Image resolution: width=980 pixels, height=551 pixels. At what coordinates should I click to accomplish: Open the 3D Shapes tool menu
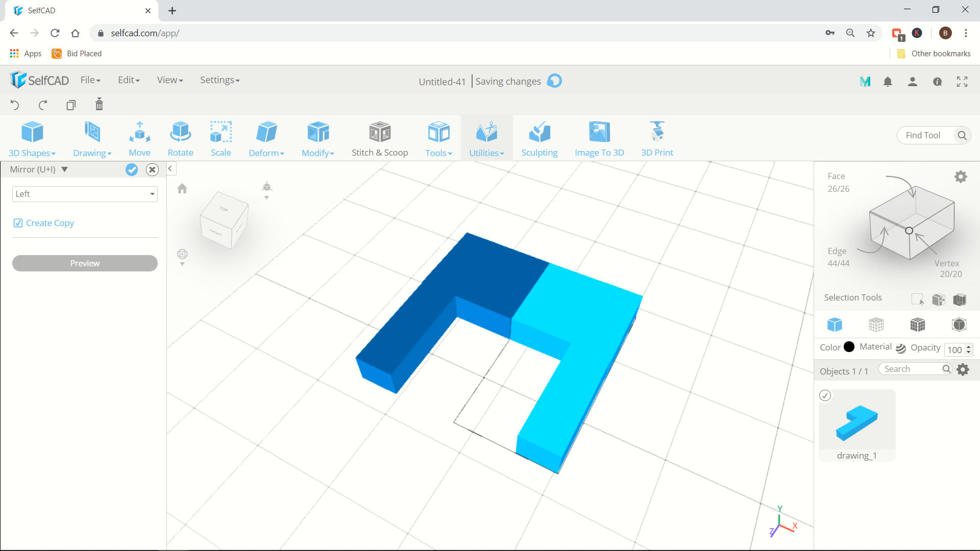[32, 139]
